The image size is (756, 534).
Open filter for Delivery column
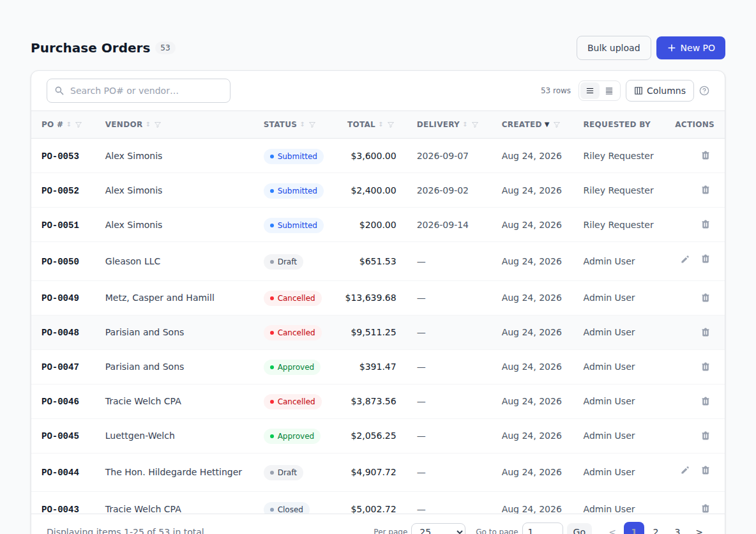(475, 125)
